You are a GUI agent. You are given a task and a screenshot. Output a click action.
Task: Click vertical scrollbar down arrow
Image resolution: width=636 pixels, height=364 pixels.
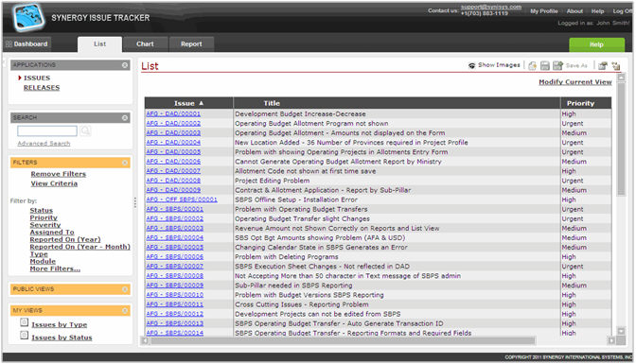(621, 331)
